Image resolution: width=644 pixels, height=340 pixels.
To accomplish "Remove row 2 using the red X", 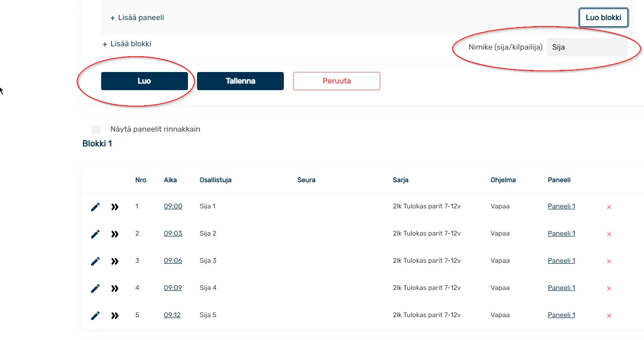I will tap(609, 234).
